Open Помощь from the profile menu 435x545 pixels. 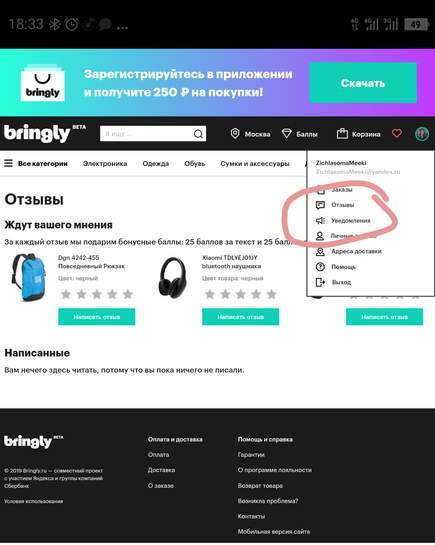[x=343, y=267]
